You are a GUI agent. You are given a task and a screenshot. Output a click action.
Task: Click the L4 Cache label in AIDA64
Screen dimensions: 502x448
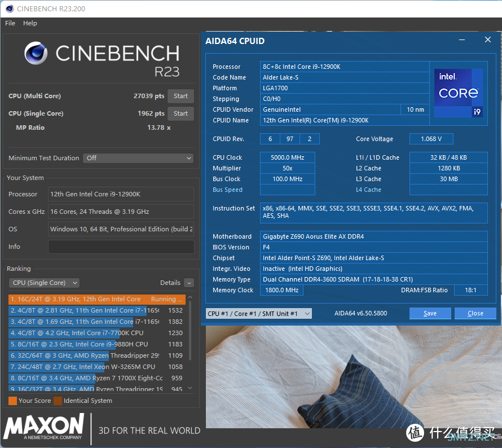(x=368, y=190)
